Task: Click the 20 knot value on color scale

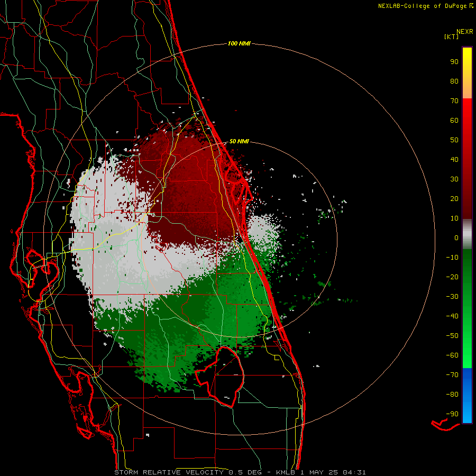Action: point(454,198)
